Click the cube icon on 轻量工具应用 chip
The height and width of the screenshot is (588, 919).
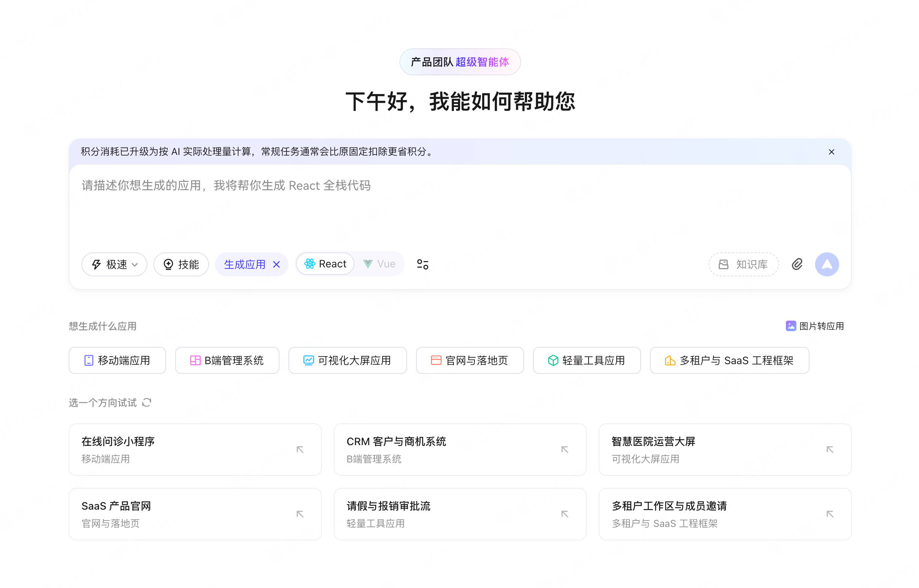[553, 360]
